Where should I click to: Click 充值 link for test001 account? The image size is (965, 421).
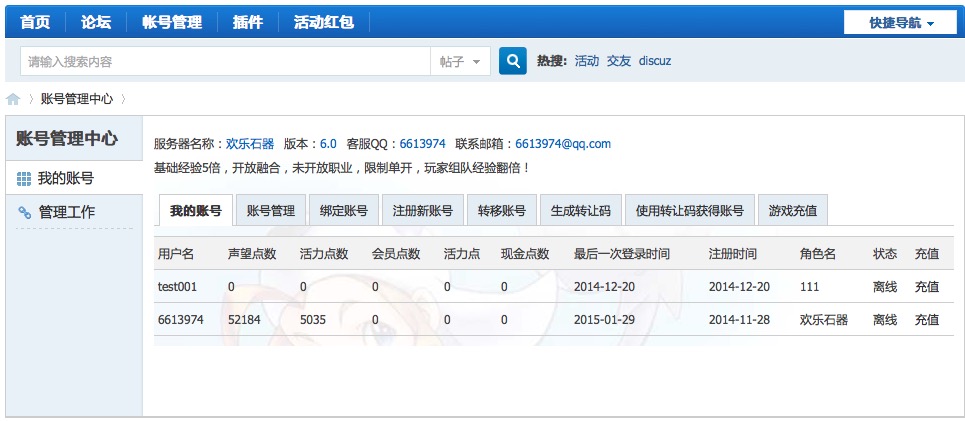click(x=926, y=287)
